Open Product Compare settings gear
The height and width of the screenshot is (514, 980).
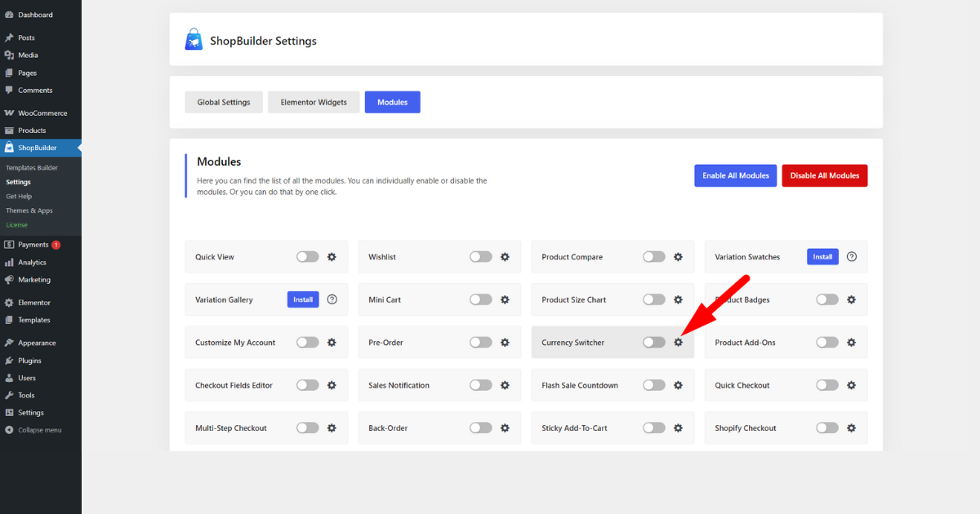[678, 257]
